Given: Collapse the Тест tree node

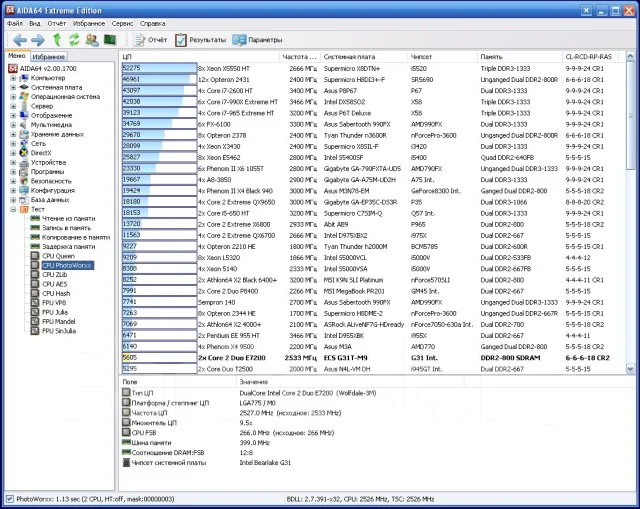Looking at the screenshot, I should (x=13, y=209).
